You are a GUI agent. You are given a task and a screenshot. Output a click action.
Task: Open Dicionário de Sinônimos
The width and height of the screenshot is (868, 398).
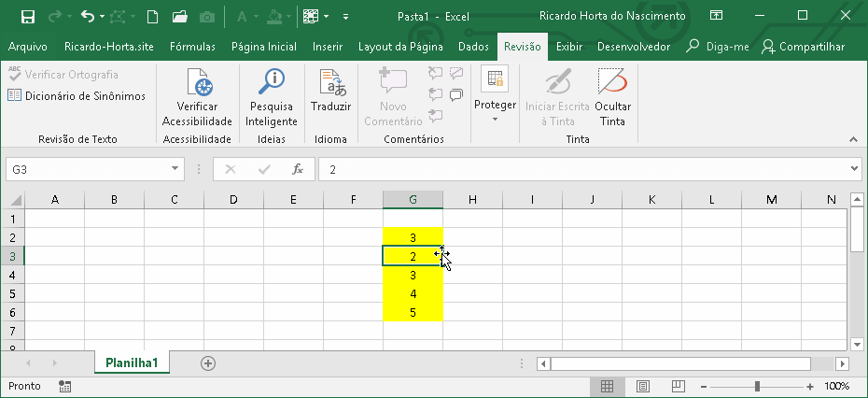tap(77, 96)
